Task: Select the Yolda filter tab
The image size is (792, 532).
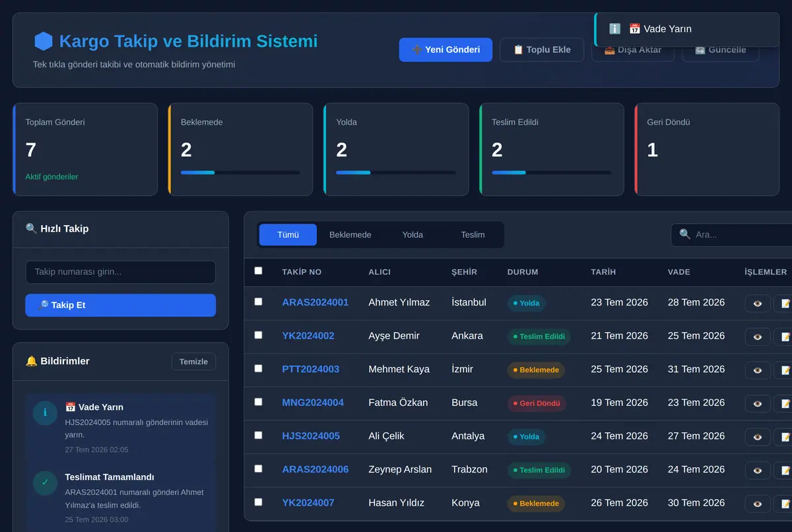Action: coord(412,235)
